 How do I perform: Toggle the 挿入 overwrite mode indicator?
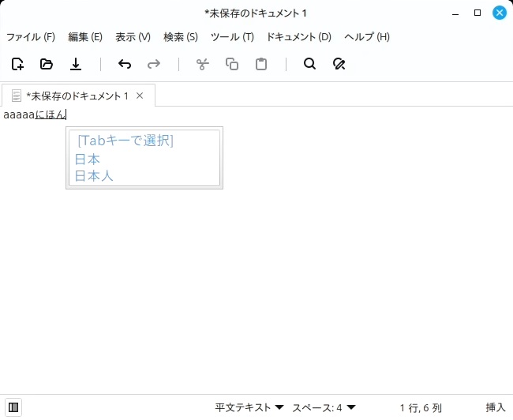click(x=496, y=407)
